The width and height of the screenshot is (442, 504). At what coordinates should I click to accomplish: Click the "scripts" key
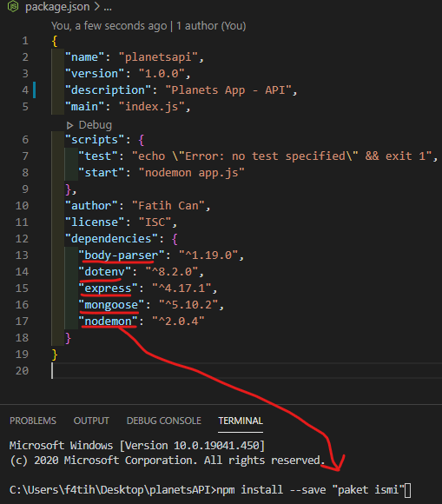[x=95, y=140]
